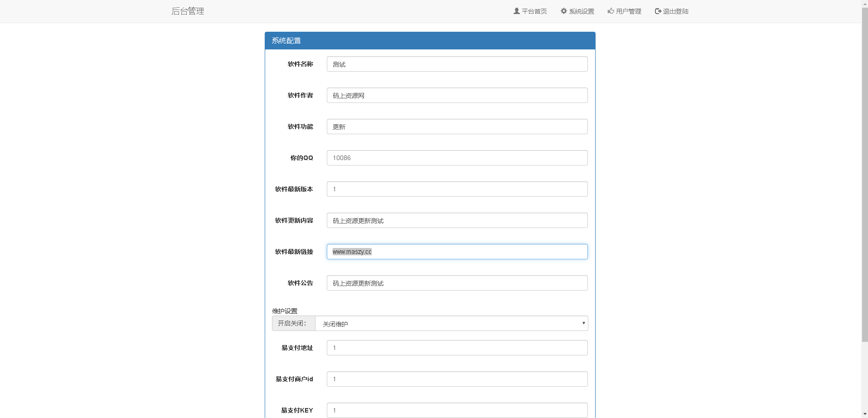Click the thumbs-up icon beside 用户管理
Viewport: 868px width, 418px height.
tap(611, 11)
